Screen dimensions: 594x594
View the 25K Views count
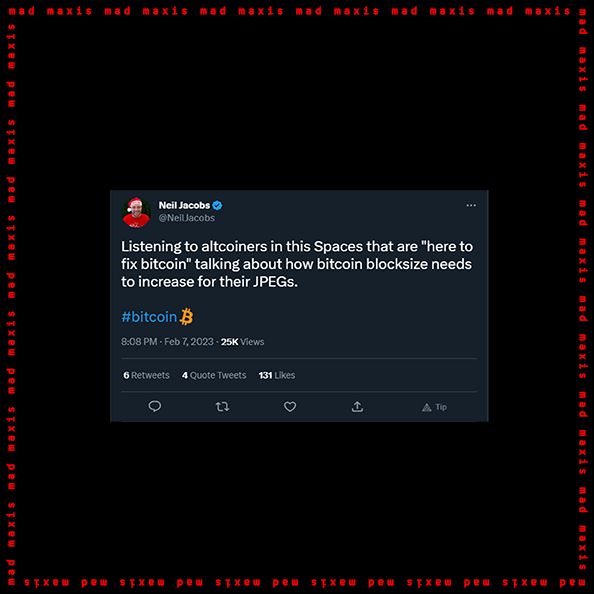click(x=242, y=342)
